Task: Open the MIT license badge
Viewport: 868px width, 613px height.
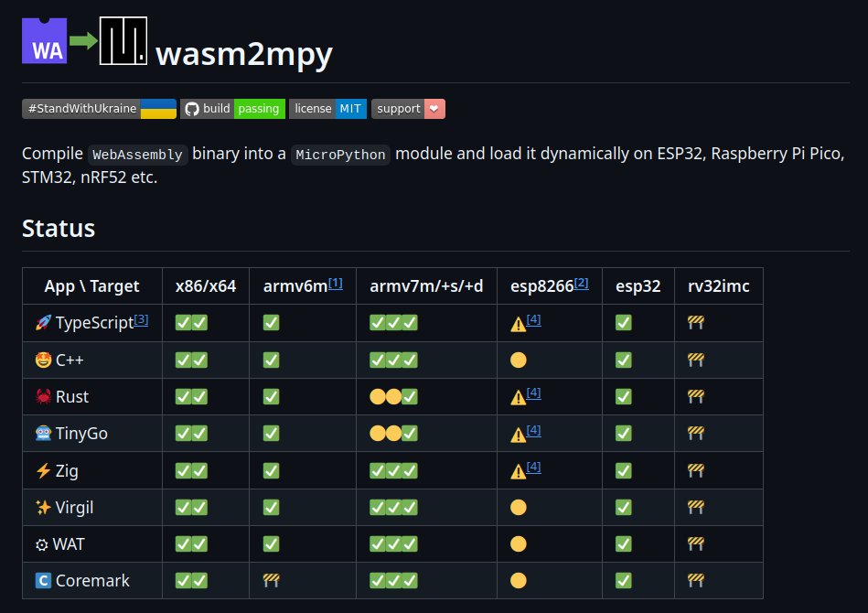Action: click(327, 109)
